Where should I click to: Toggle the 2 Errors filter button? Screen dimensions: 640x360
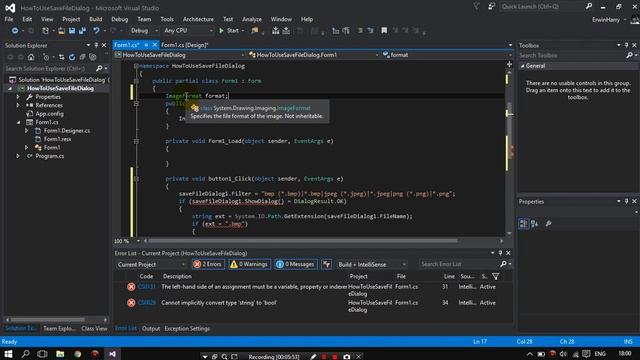click(208, 264)
